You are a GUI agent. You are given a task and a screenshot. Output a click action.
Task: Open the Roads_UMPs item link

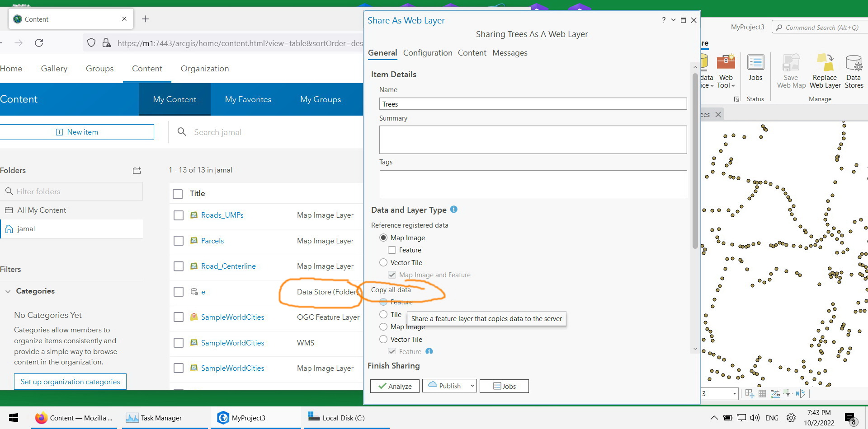click(x=222, y=215)
